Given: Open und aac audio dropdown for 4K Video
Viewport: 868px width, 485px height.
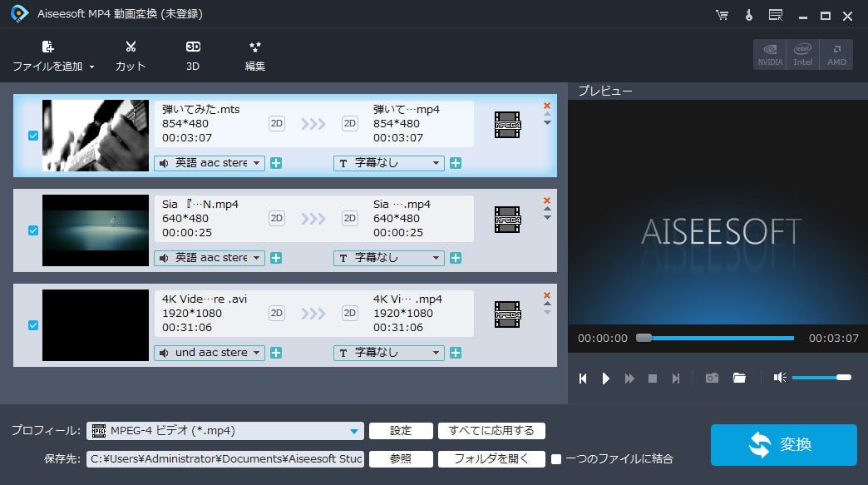Looking at the screenshot, I should [x=210, y=353].
